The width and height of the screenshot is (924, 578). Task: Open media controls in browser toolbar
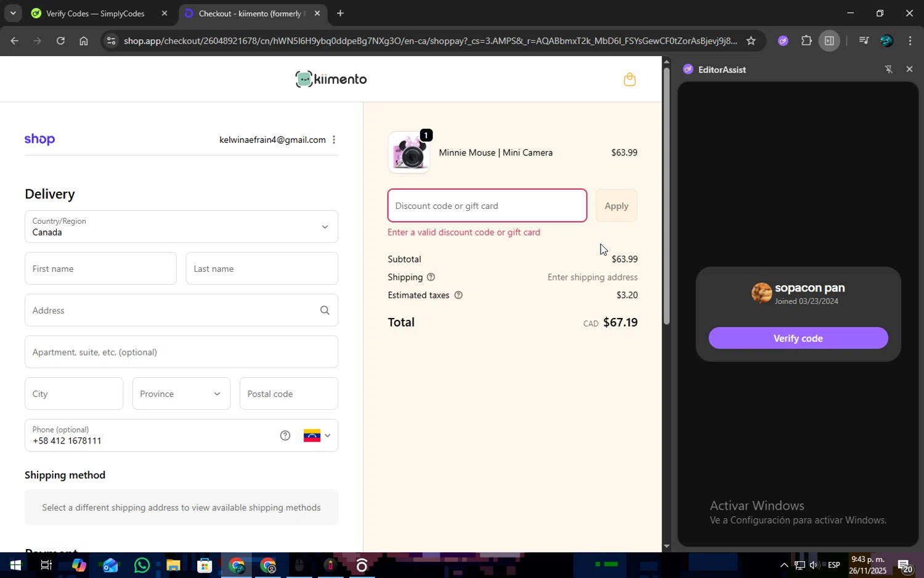(x=864, y=41)
